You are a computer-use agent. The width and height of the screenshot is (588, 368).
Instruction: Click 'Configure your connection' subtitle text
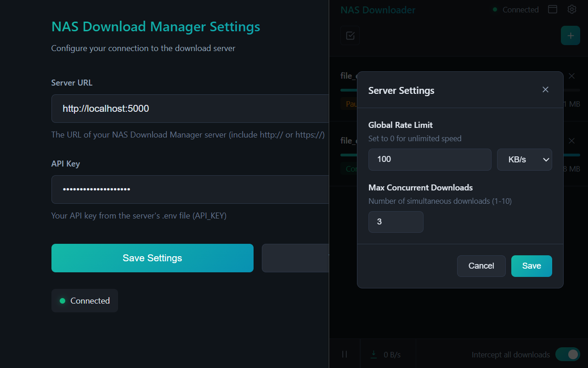tap(143, 48)
